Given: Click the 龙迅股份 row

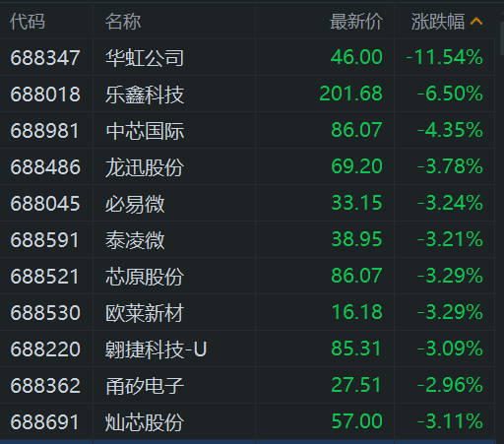Looking at the screenshot, I should coord(247,166).
